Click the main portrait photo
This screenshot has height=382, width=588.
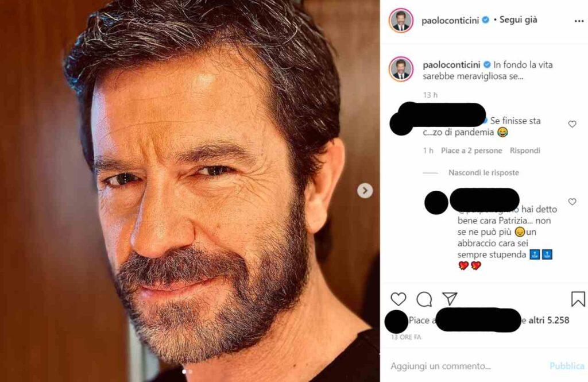coord(189,191)
